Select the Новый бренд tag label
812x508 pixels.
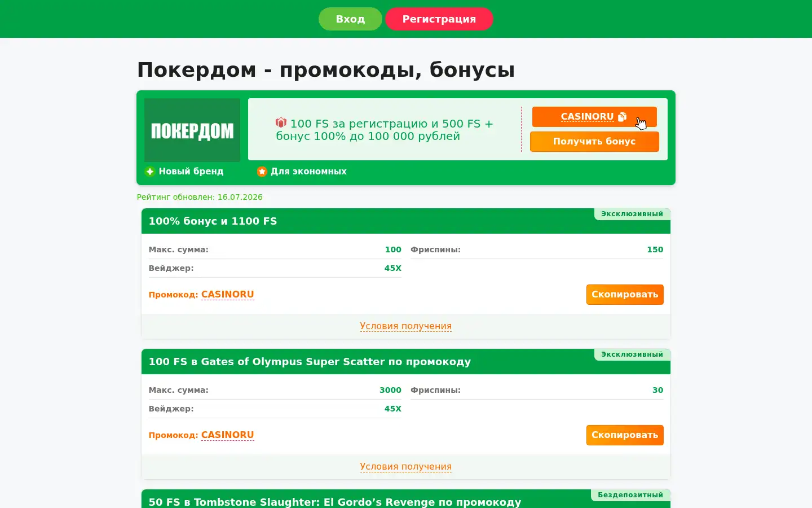191,171
